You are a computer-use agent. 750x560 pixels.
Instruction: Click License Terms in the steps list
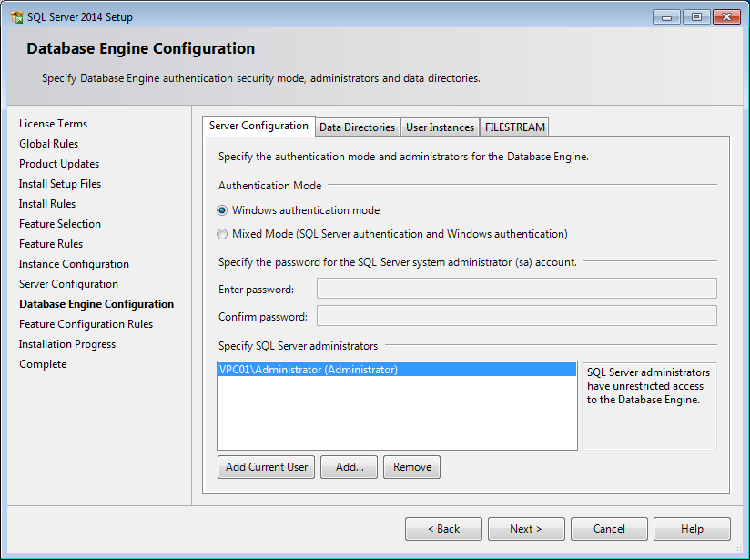pos(53,124)
